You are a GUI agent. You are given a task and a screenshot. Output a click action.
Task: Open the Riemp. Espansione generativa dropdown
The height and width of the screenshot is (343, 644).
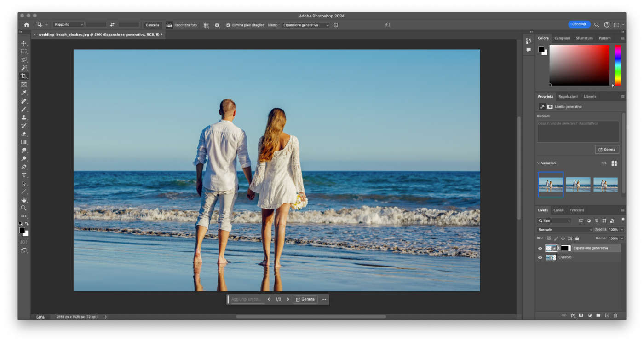[x=305, y=25]
